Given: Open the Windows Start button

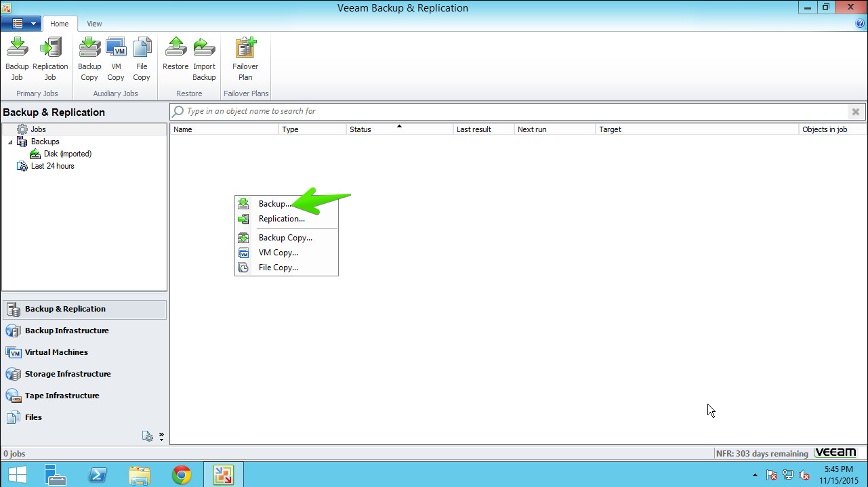Looking at the screenshot, I should [18, 474].
